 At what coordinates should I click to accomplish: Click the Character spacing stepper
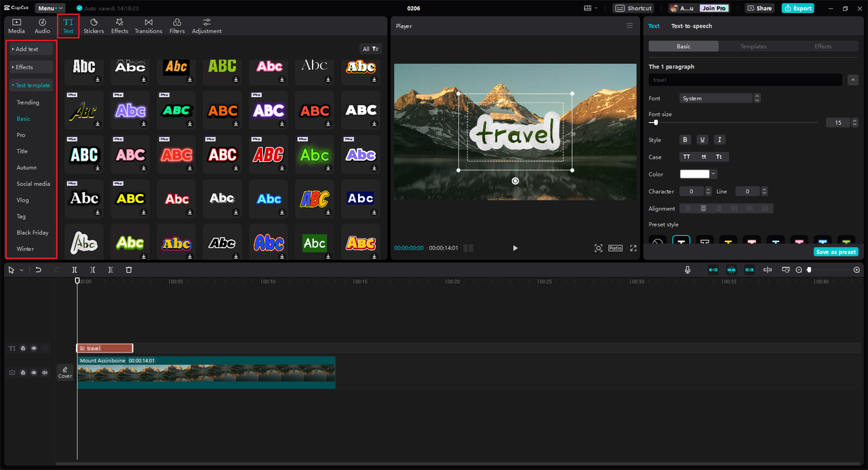(709, 191)
